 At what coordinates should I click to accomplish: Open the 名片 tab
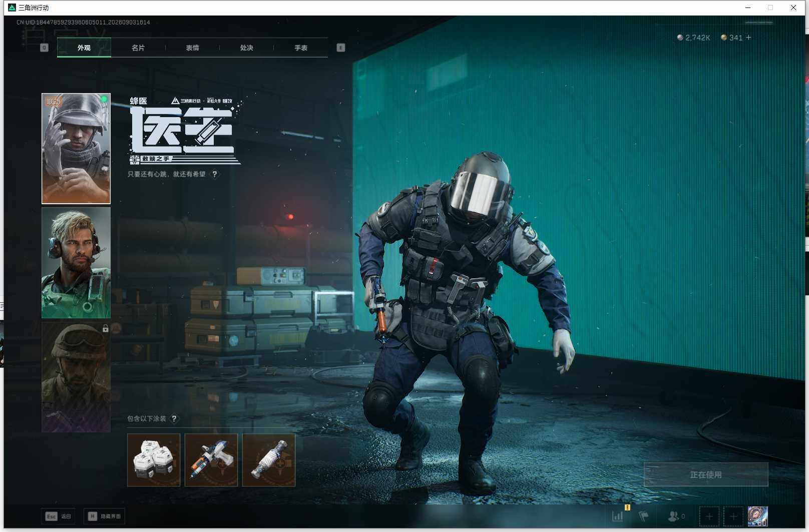click(138, 48)
